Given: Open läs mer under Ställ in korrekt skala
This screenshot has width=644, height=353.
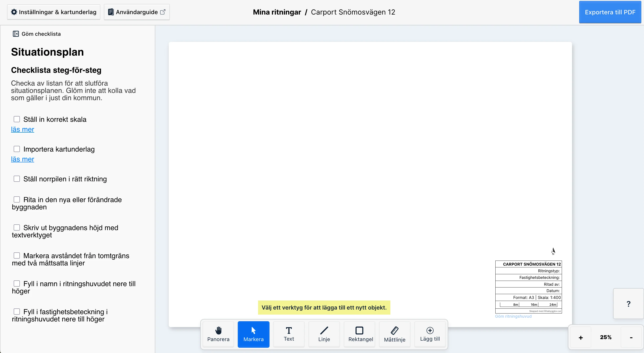Looking at the screenshot, I should pos(22,129).
